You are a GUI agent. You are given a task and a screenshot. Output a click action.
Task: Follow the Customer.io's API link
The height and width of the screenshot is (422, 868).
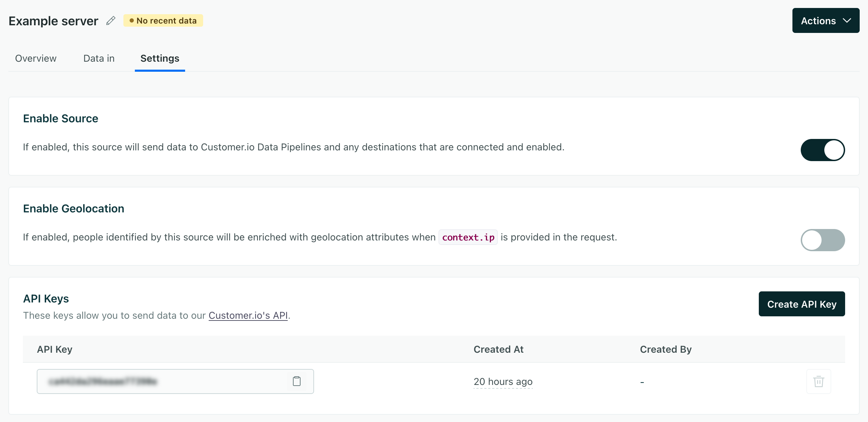248,315
